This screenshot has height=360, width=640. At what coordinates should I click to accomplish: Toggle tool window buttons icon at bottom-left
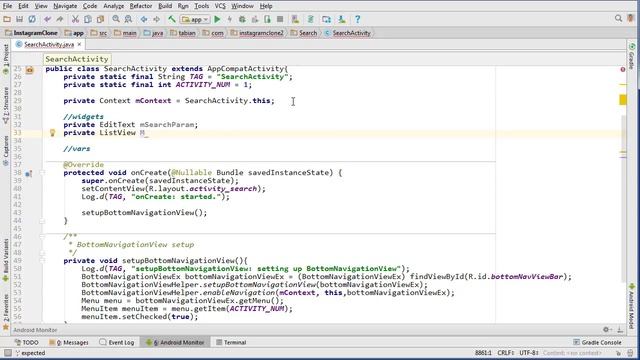tap(7, 353)
